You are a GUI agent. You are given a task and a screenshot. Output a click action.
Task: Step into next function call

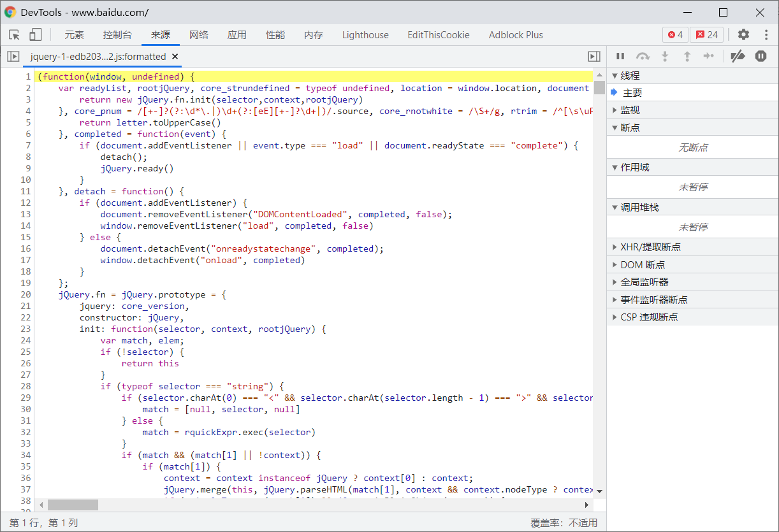(665, 57)
